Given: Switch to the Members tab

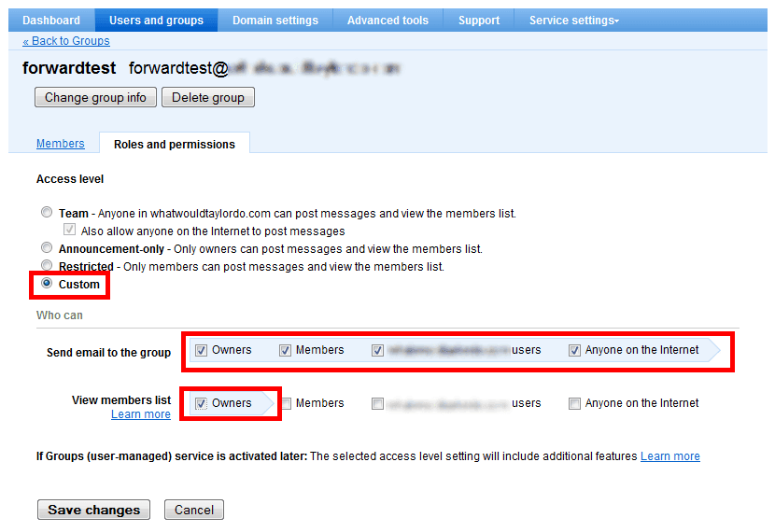Looking at the screenshot, I should [60, 144].
